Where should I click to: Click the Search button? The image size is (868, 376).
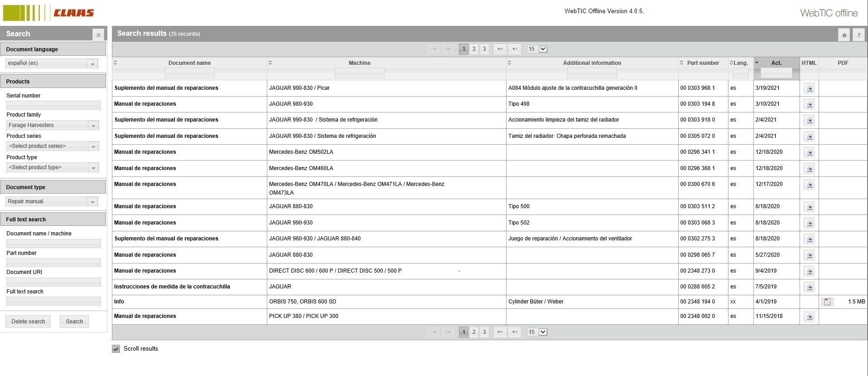coord(74,322)
